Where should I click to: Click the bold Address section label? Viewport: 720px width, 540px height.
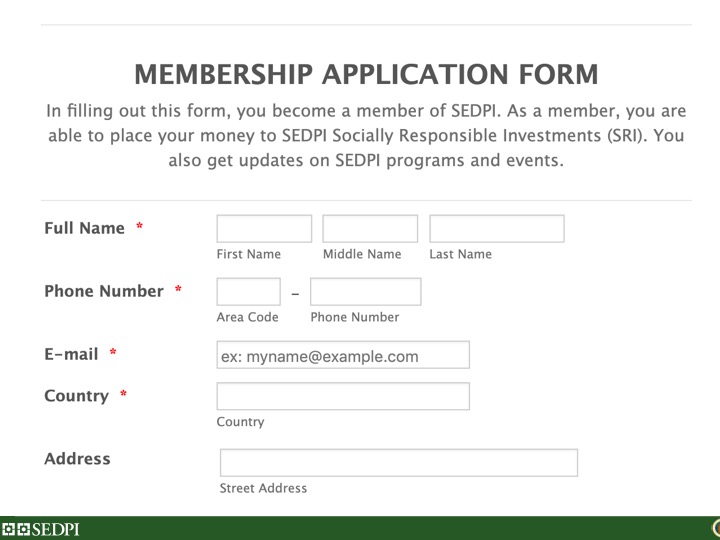[77, 459]
